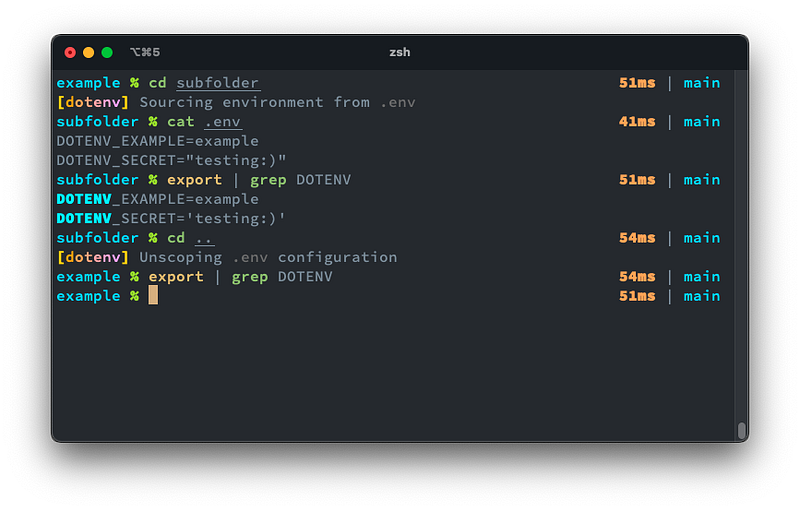This screenshot has width=800, height=510.
Task: Click the ⌥⌘5 shortcut indicator in title bar
Action: (143, 52)
